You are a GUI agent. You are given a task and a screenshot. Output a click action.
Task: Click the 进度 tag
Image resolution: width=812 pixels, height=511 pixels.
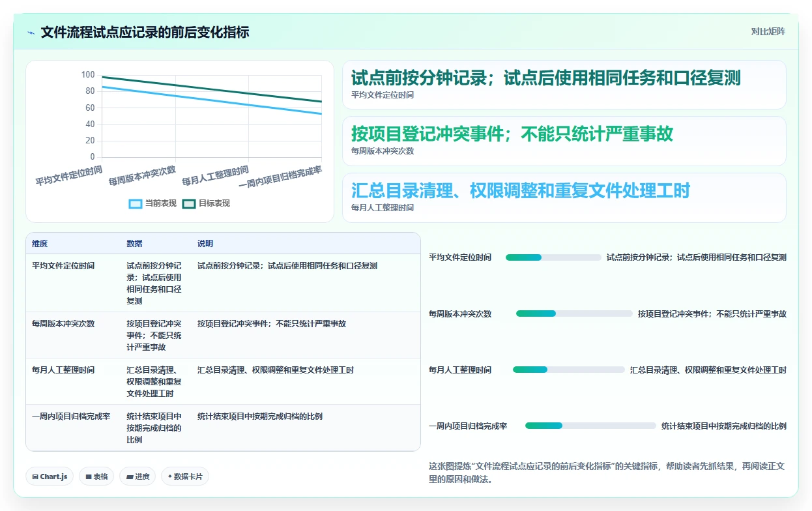coord(138,476)
